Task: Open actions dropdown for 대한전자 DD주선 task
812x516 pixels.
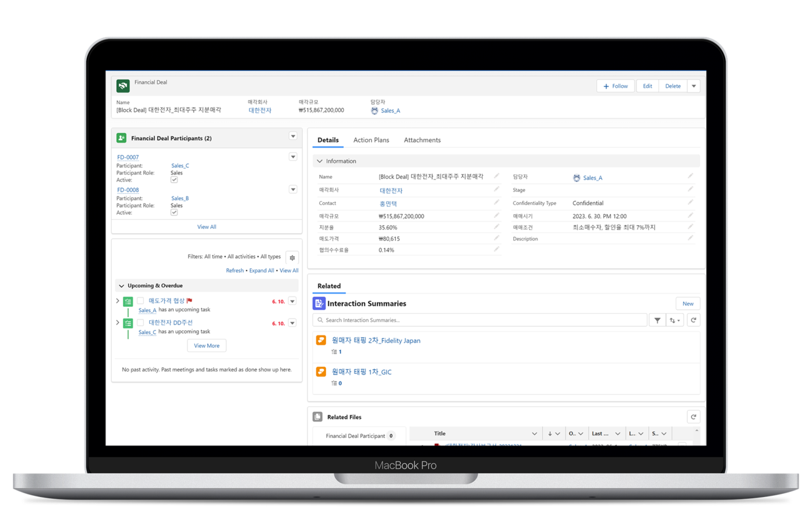Action: pos(292,323)
